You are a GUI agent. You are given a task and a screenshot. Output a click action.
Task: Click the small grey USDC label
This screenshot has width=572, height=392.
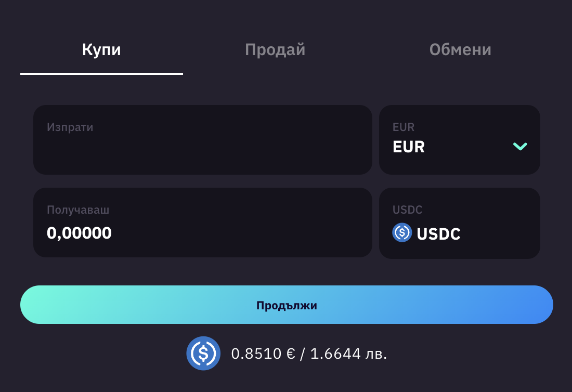coord(407,210)
